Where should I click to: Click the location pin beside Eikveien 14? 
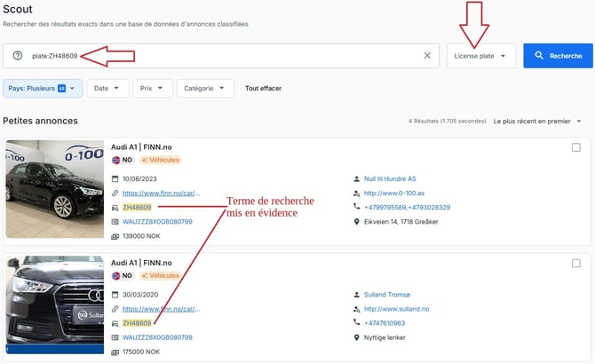[x=357, y=221]
